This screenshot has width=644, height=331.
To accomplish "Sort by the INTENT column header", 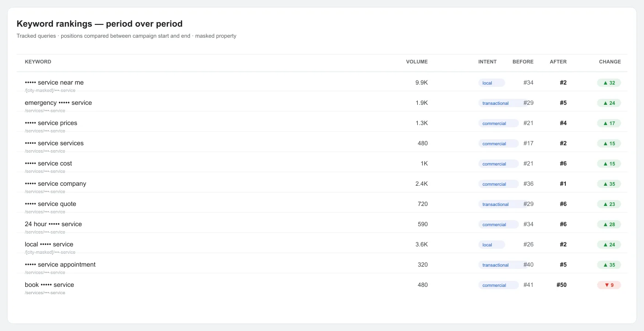I will [488, 62].
